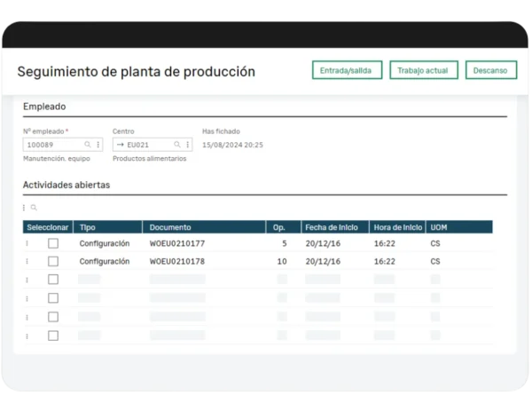This screenshot has height=411, width=532.
Task: Click the search icon above activities table
Action: pos(34,208)
